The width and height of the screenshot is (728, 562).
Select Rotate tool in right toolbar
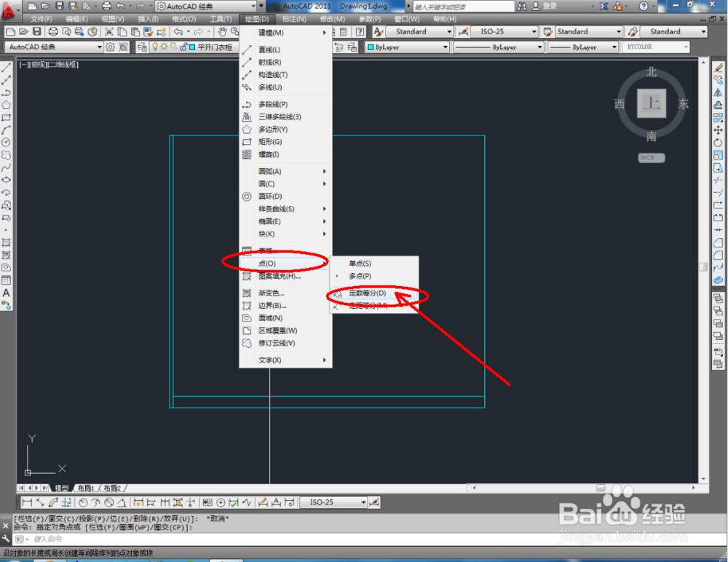(x=719, y=143)
